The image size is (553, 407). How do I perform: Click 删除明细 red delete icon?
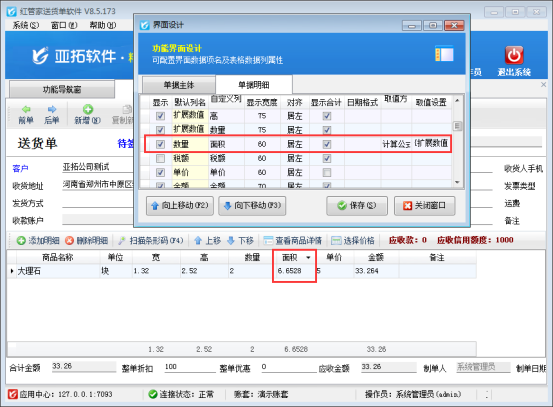tap(69, 241)
